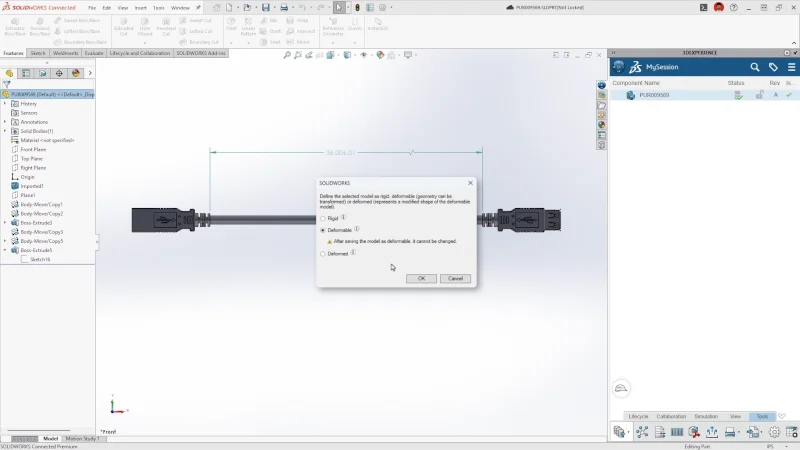Switch to the Sketch ribbon tab
The width and height of the screenshot is (800, 450).
tap(38, 53)
